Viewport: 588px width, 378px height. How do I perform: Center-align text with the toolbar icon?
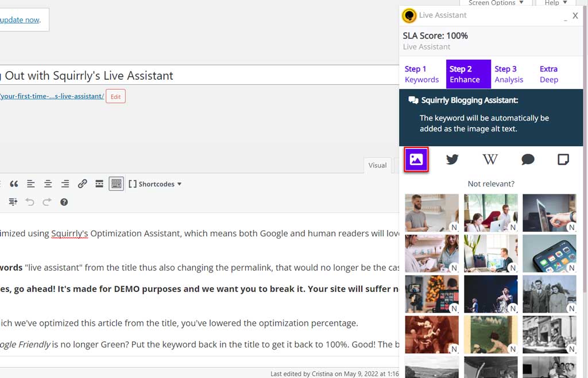(x=48, y=184)
